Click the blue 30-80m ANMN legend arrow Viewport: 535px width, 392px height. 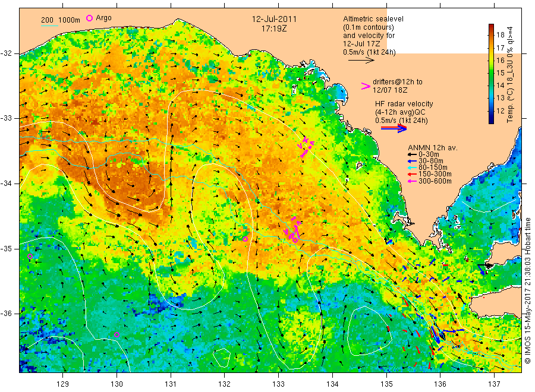point(412,161)
